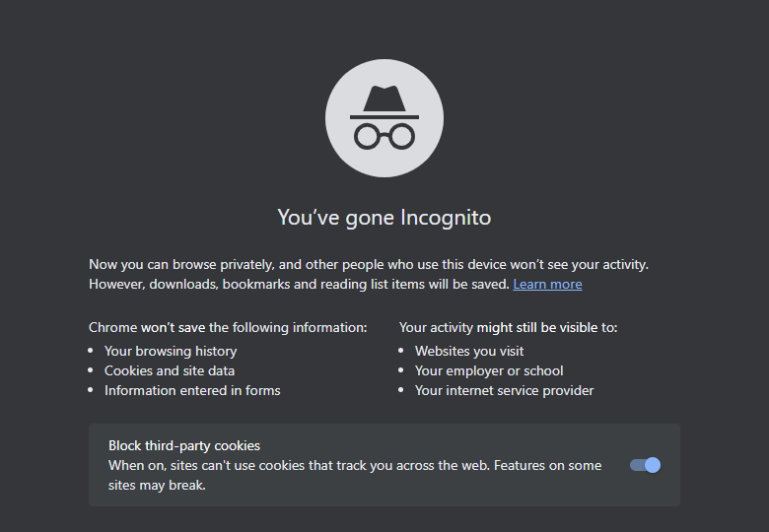Screen dimensions: 769x532
Task: Click the bullet before "Websites you visit"
Action: pyautogui.click(x=401, y=351)
